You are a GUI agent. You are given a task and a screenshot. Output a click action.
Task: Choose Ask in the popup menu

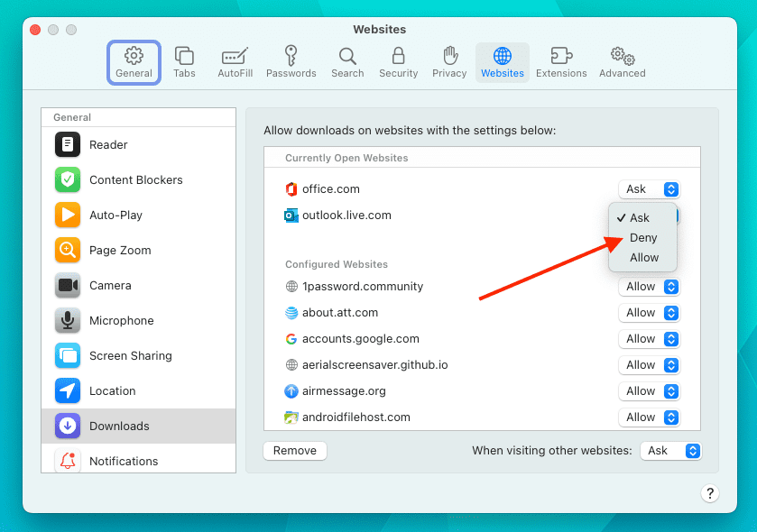click(642, 218)
